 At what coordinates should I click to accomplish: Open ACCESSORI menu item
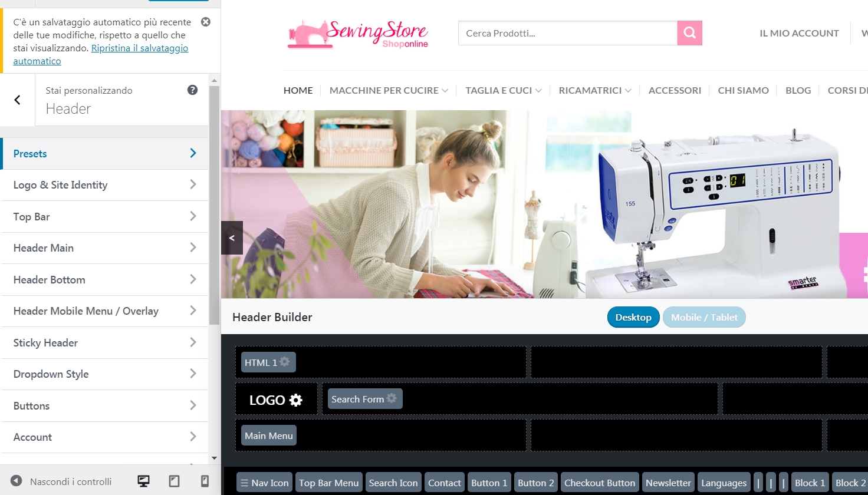[x=675, y=90]
